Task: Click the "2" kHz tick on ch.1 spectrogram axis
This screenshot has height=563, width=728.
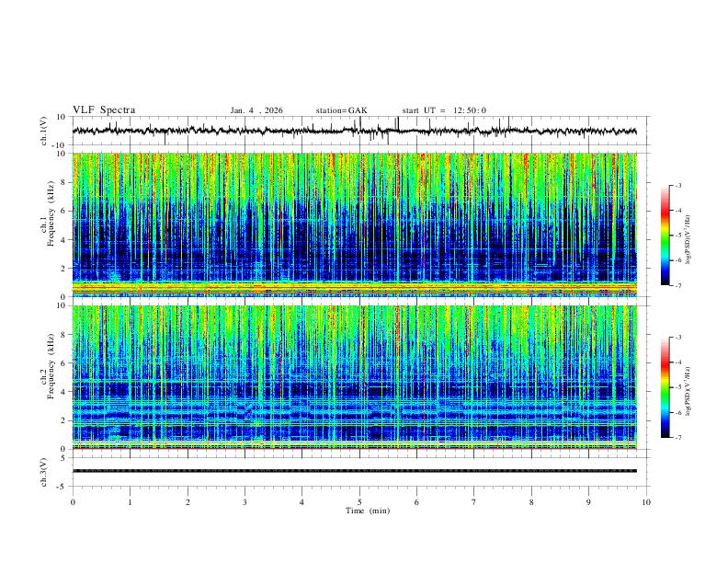Action: point(64,269)
